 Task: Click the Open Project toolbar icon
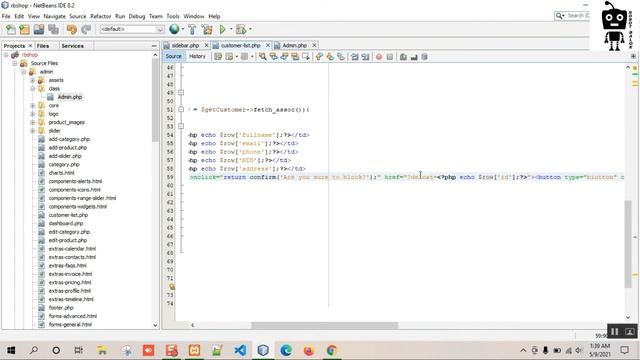pyautogui.click(x=39, y=29)
